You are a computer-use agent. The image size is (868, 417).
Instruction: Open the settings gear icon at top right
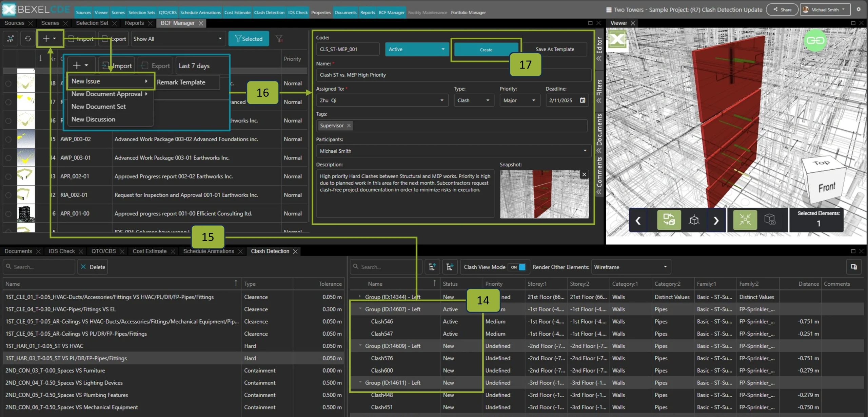pyautogui.click(x=859, y=10)
